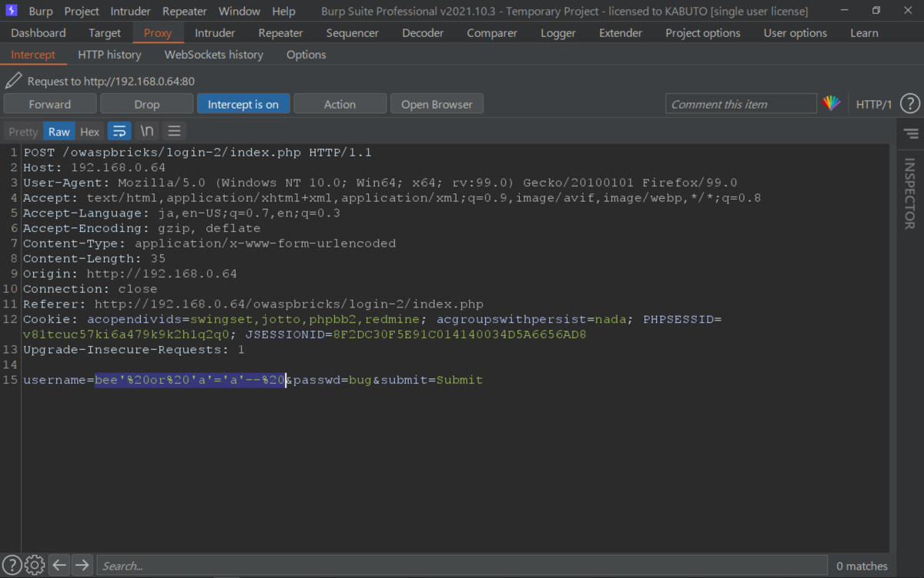Click the JSESSIONID cookie value

(460, 334)
